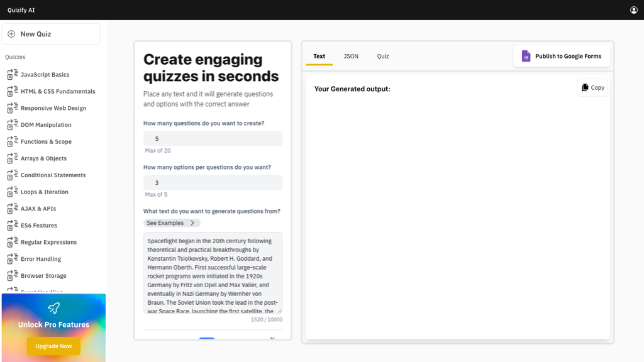Click the Google Forms document icon
This screenshot has width=644, height=362.
526,56
